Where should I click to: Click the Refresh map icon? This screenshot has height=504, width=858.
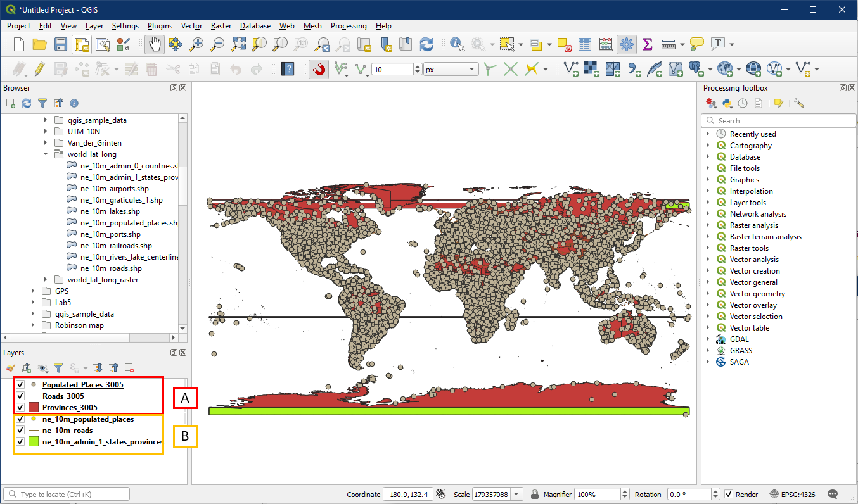[x=426, y=44]
